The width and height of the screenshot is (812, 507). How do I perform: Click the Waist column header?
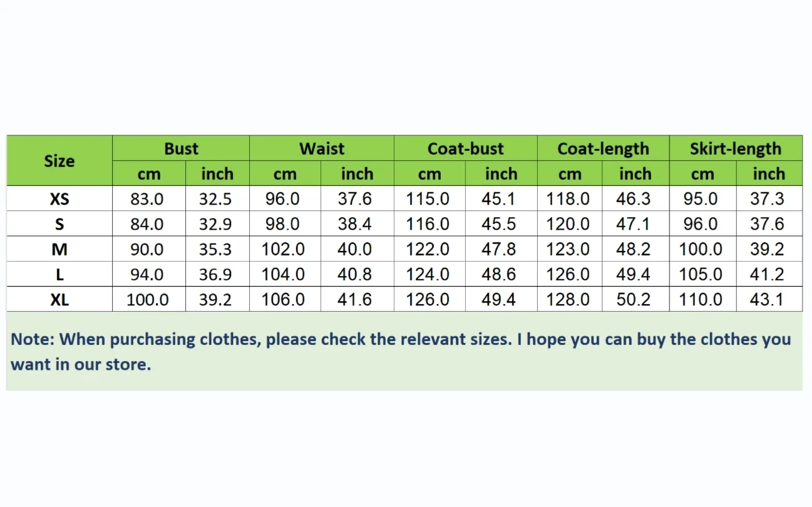click(322, 148)
